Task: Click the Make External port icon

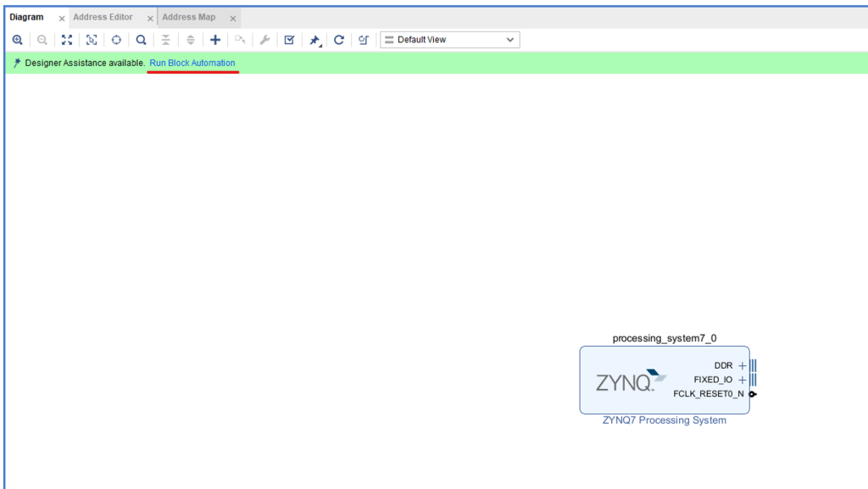Action: tap(240, 40)
